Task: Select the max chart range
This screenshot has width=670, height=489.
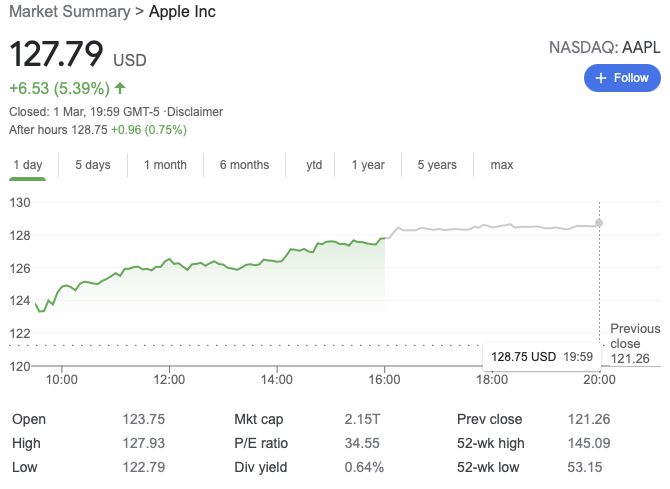Action: pyautogui.click(x=502, y=165)
